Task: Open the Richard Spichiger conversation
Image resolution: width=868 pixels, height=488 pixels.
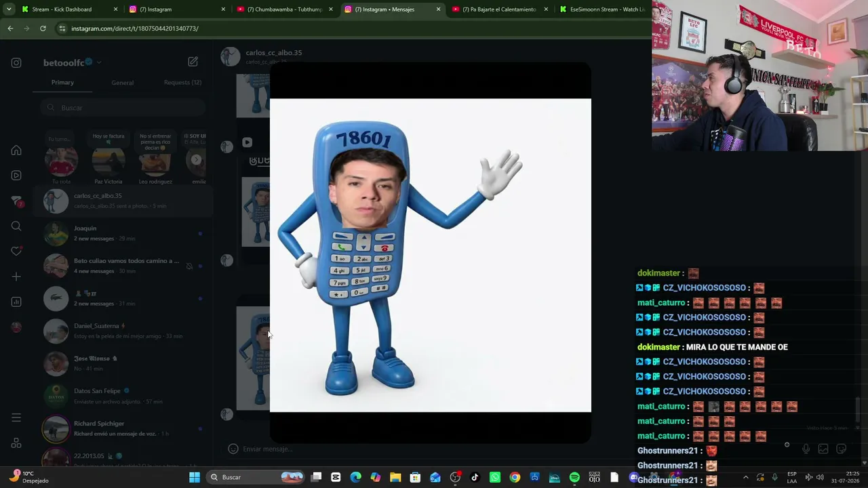Action: pos(123,428)
